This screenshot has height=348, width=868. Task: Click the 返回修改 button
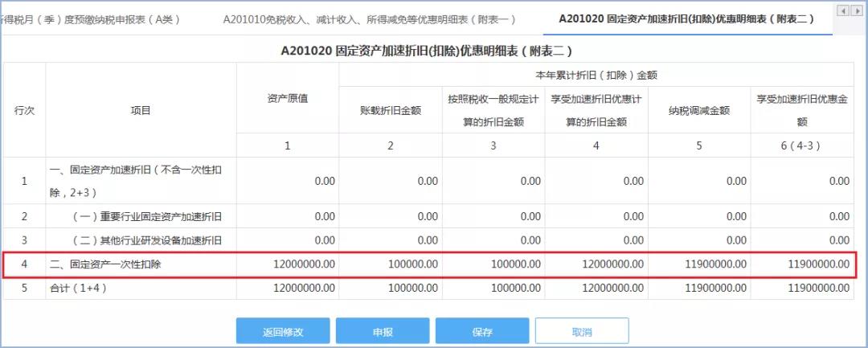coord(283,331)
